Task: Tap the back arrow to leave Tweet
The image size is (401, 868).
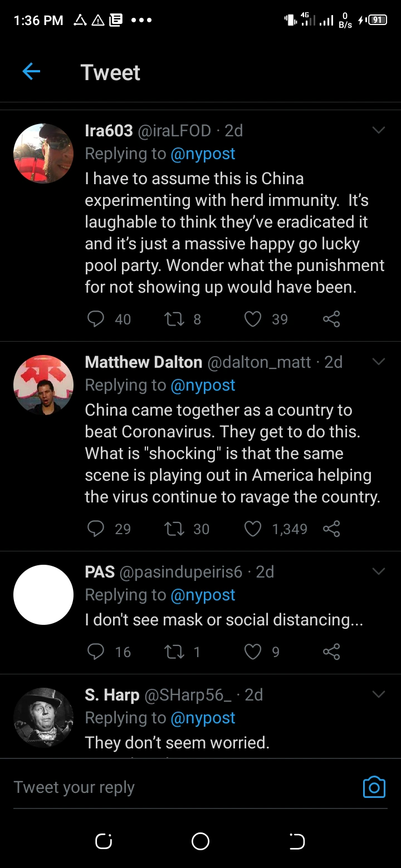Action: coord(31,72)
